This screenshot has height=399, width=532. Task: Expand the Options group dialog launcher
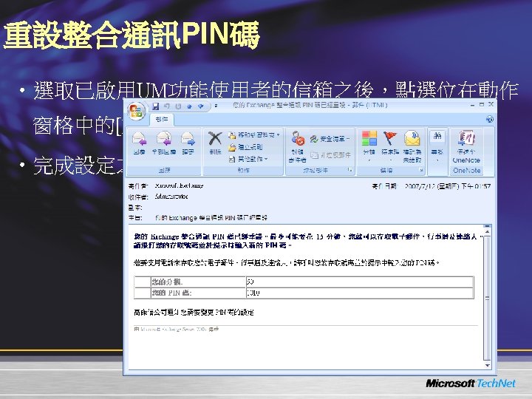click(421, 170)
